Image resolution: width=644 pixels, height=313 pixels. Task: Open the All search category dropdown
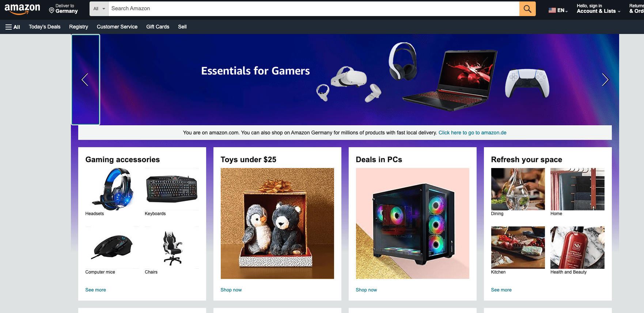pyautogui.click(x=99, y=9)
